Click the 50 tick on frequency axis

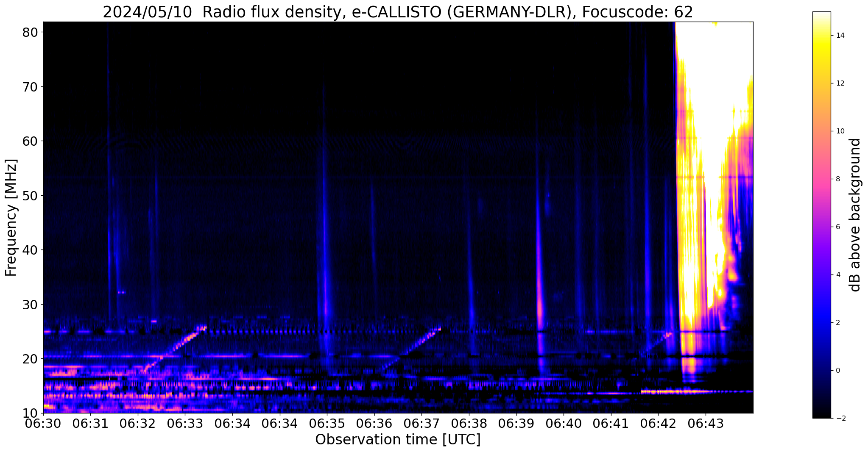[31, 196]
